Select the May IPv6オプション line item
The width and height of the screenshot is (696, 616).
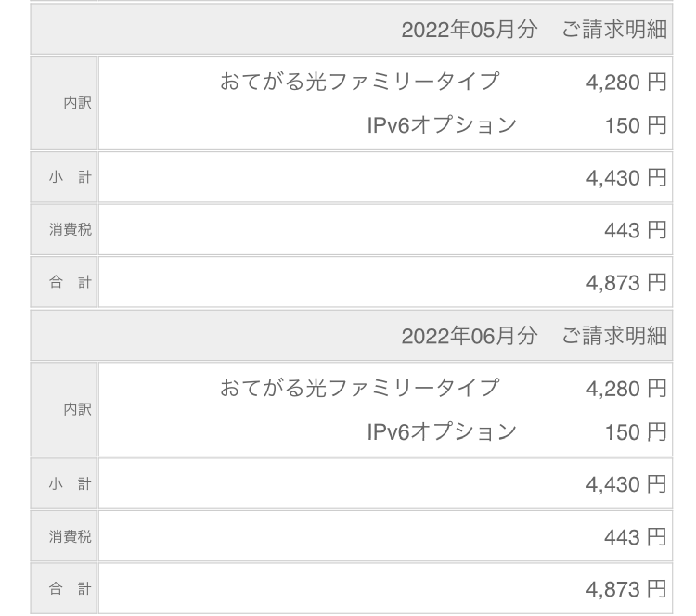click(442, 124)
